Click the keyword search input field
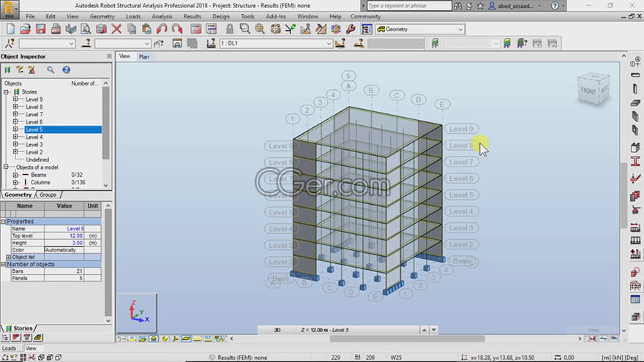 [409, 6]
